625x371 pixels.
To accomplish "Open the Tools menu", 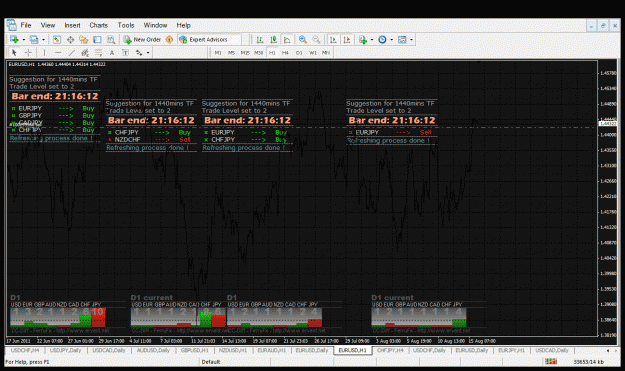I will coord(126,25).
